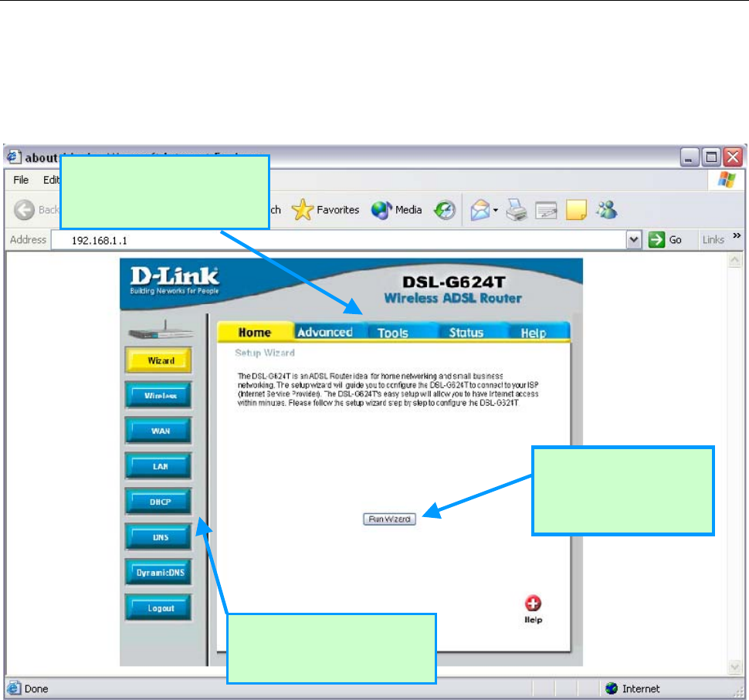The image size is (749, 700).
Task: Click the Internet Explorer title bar icon
Action: 13,157
